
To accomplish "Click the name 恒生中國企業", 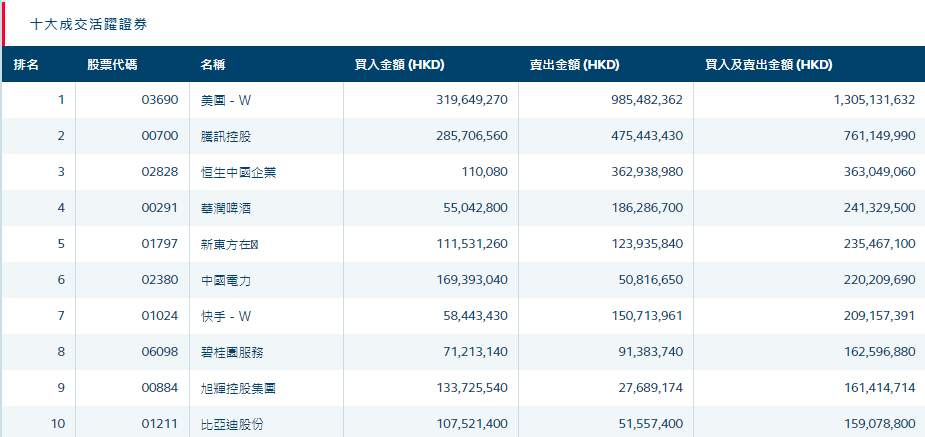I will (x=238, y=172).
